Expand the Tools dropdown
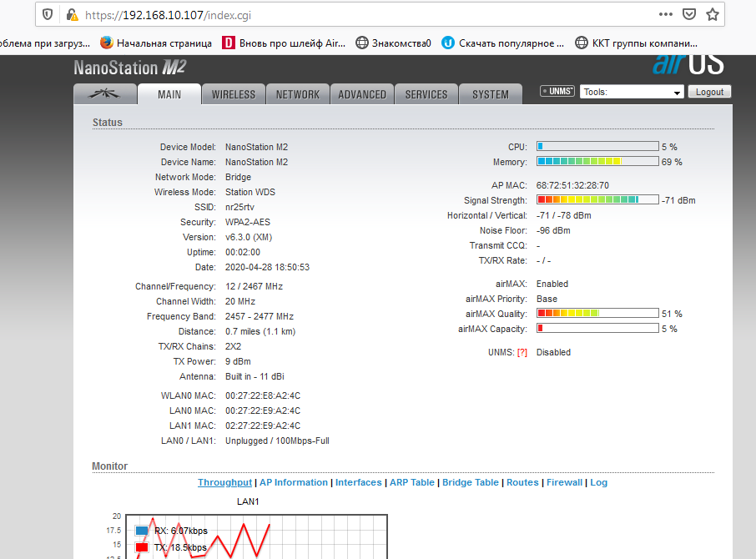The image size is (756, 559). pos(633,92)
